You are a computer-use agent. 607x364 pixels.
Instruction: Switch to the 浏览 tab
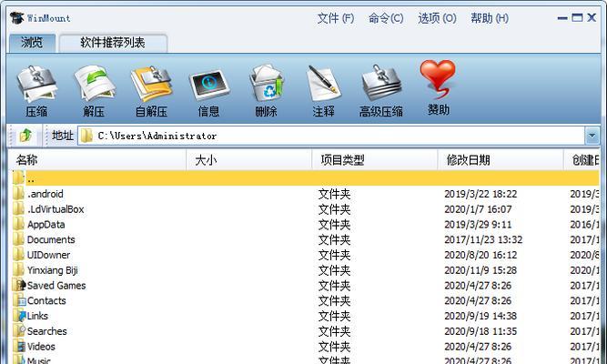[32, 43]
